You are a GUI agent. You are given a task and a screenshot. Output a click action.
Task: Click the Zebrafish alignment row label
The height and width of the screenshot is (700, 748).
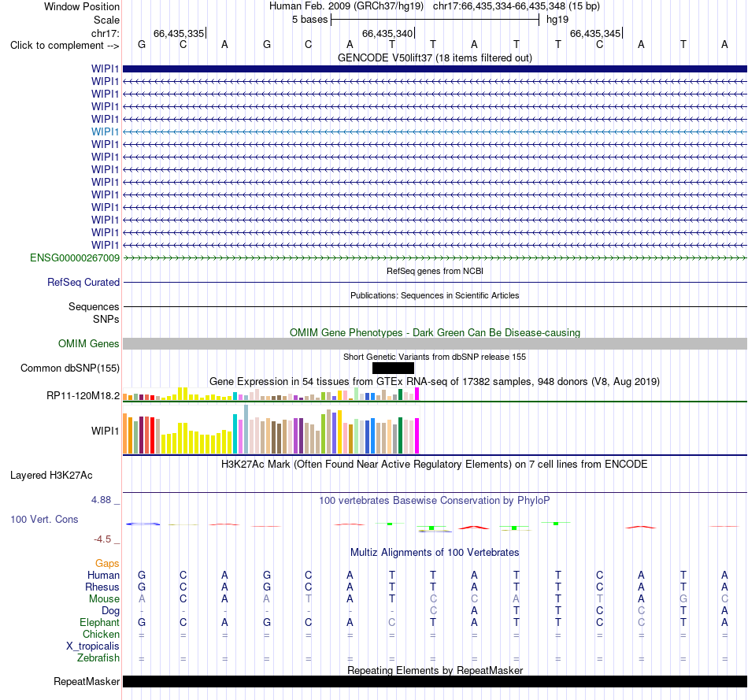pyautogui.click(x=98, y=658)
